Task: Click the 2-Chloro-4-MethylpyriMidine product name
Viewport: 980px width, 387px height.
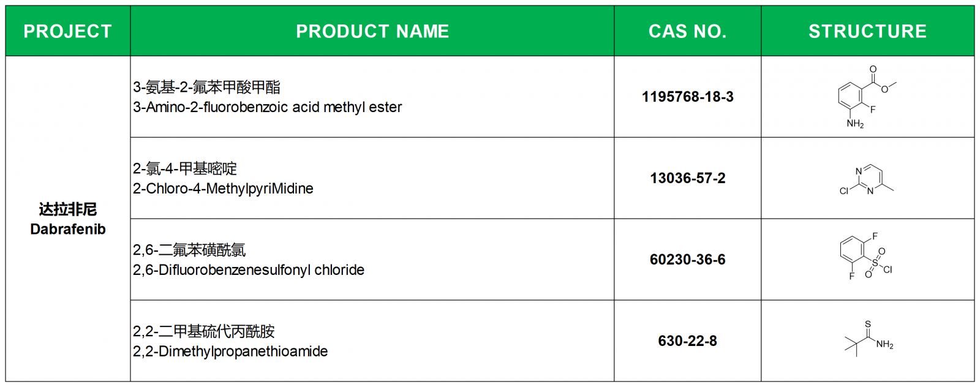Action: tap(223, 189)
